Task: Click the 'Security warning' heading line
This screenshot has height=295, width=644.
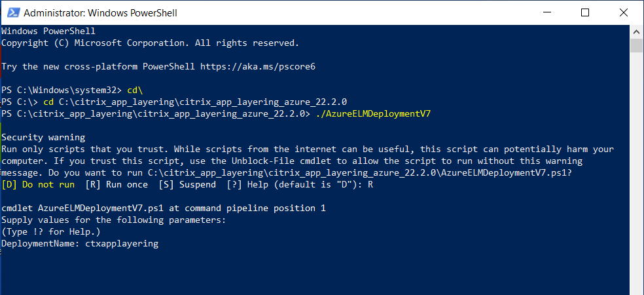Action: tap(43, 137)
